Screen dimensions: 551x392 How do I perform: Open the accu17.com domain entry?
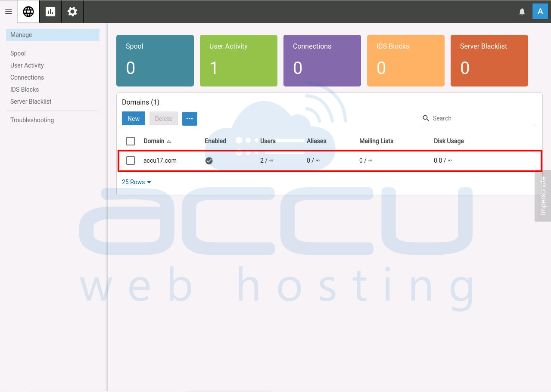(x=160, y=161)
